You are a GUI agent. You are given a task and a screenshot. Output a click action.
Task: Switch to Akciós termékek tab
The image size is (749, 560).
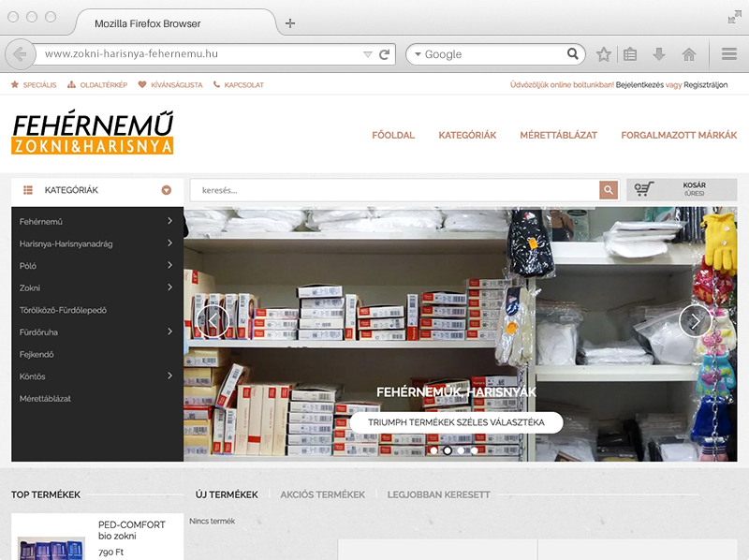[322, 494]
